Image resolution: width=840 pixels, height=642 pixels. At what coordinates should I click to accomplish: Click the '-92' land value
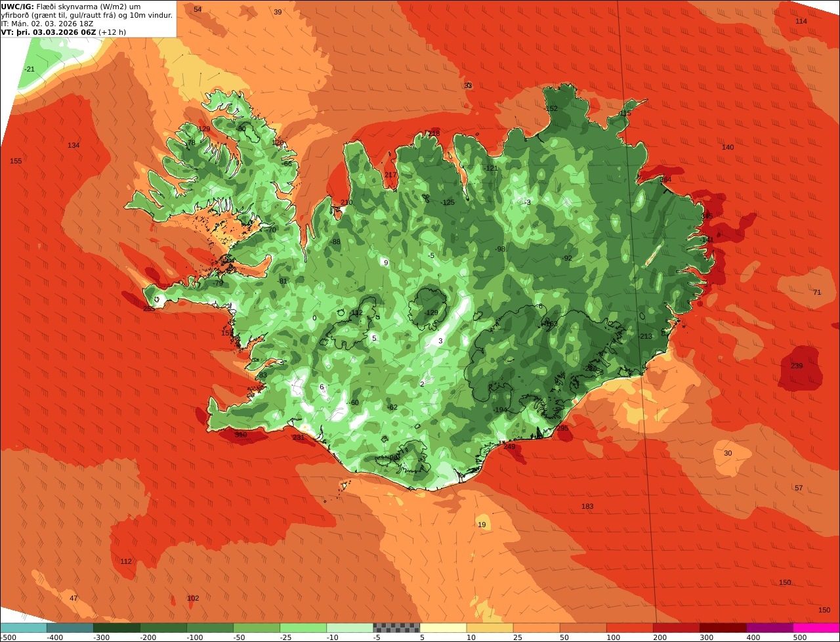(x=568, y=258)
